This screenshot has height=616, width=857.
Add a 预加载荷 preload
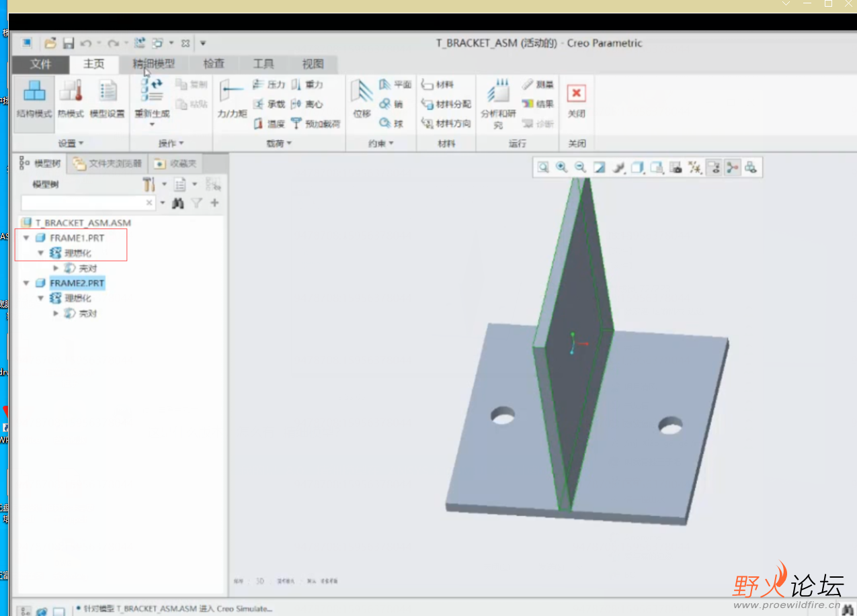pyautogui.click(x=315, y=124)
